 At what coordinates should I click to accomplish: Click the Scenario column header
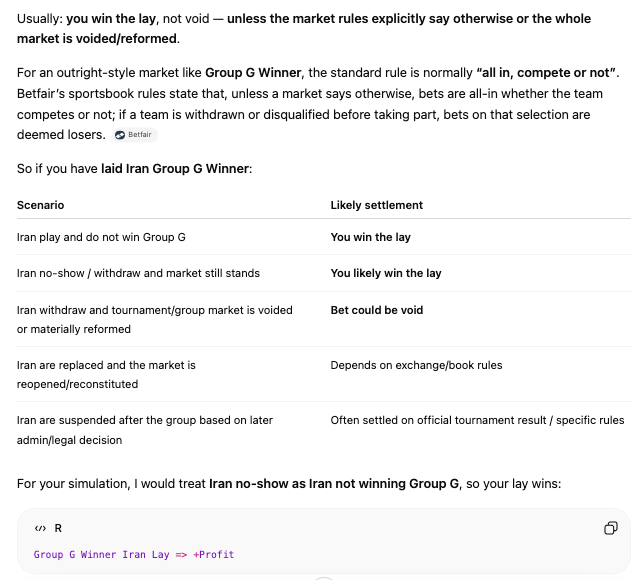(40, 205)
